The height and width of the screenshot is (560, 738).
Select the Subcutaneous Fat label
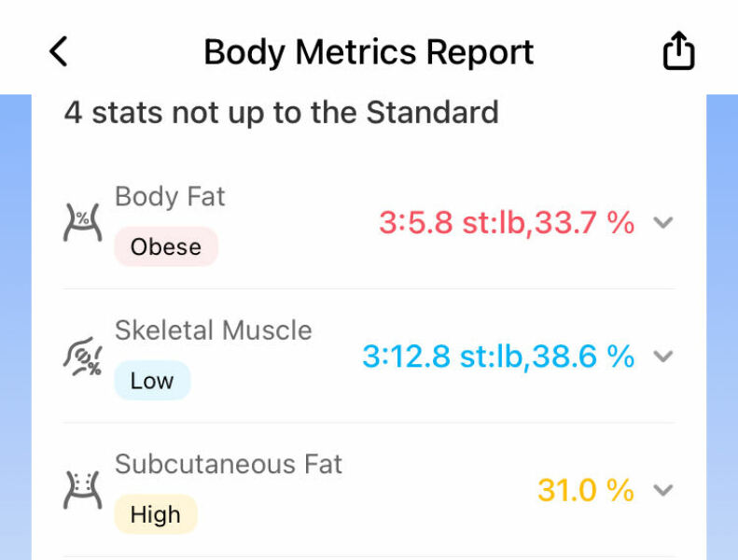pyautogui.click(x=229, y=464)
